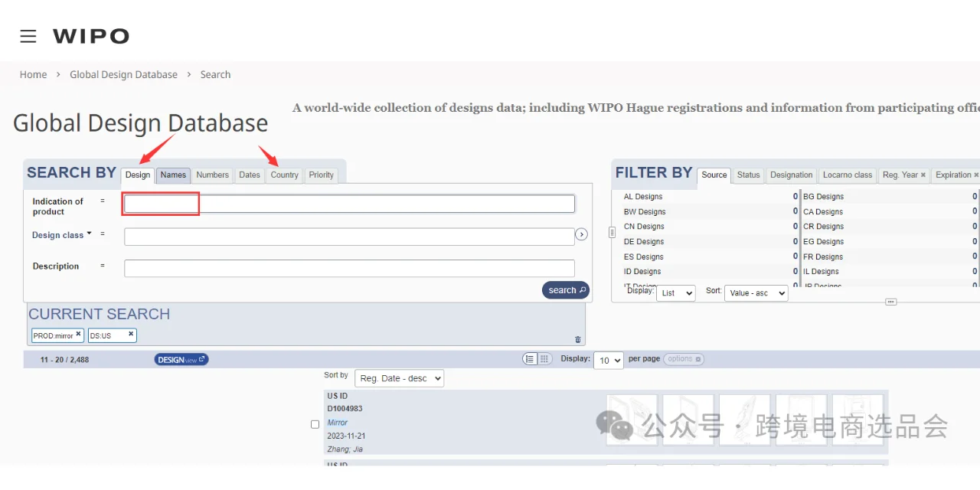The width and height of the screenshot is (980, 490).
Task: Click the grip handle left of filter list
Action: (x=612, y=232)
